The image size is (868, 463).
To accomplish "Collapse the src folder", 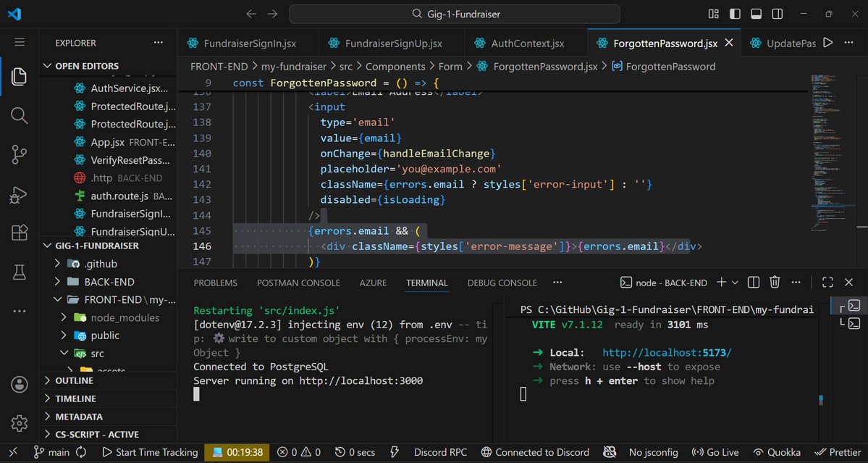I will (109, 354).
